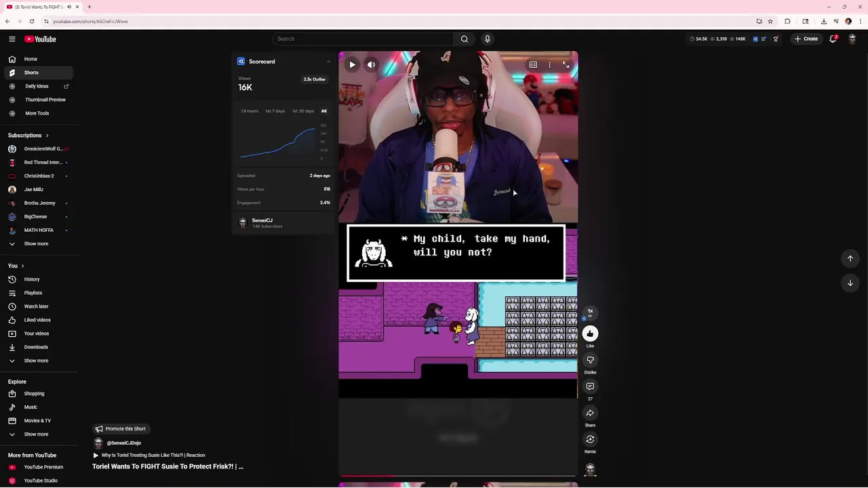Click the 2.3x Outlier badge
This screenshot has width=868, height=488.
pos(315,79)
